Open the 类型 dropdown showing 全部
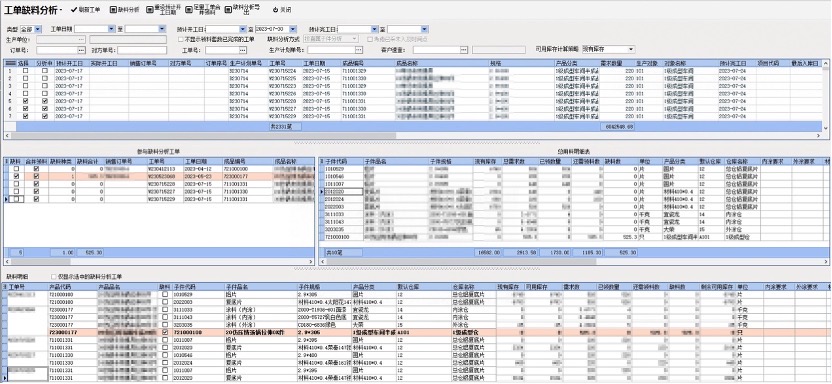The image size is (832, 384). (38, 29)
